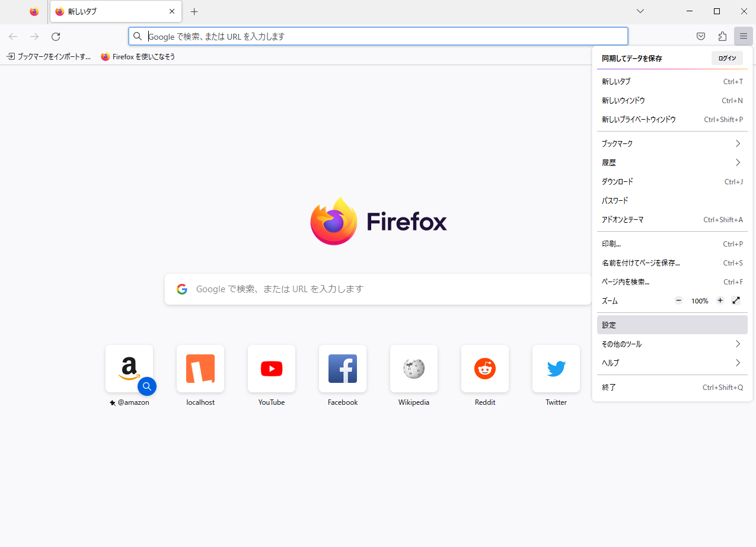The width and height of the screenshot is (756, 547).
Task: Select 終了 to quit Firefox
Action: point(672,387)
